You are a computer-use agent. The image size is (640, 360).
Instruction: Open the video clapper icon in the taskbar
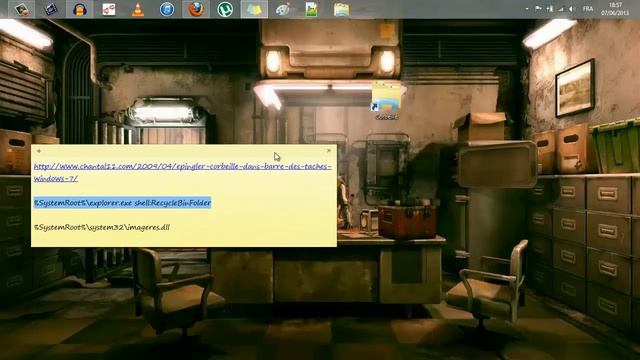tap(51, 9)
